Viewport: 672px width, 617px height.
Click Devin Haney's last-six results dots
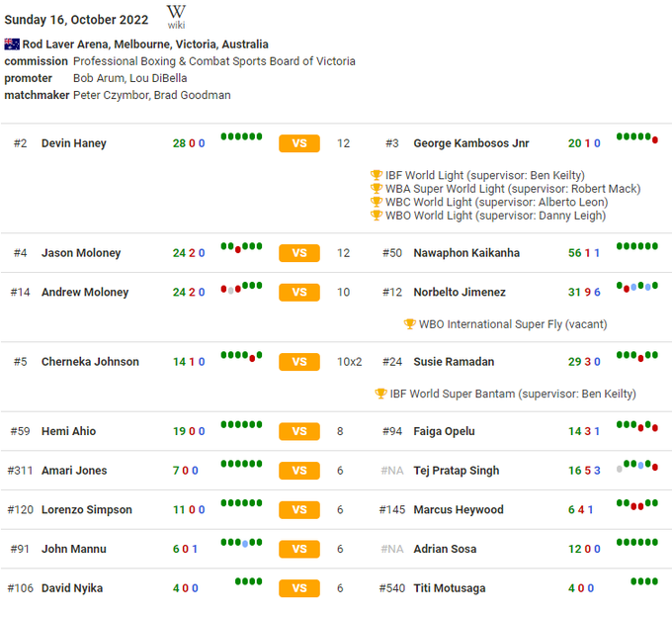(x=241, y=137)
